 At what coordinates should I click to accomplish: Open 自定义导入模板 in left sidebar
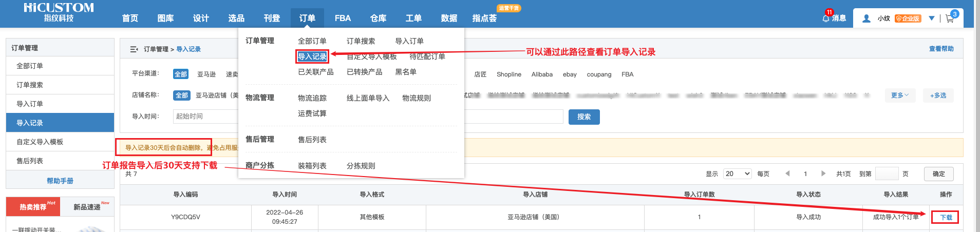40,142
